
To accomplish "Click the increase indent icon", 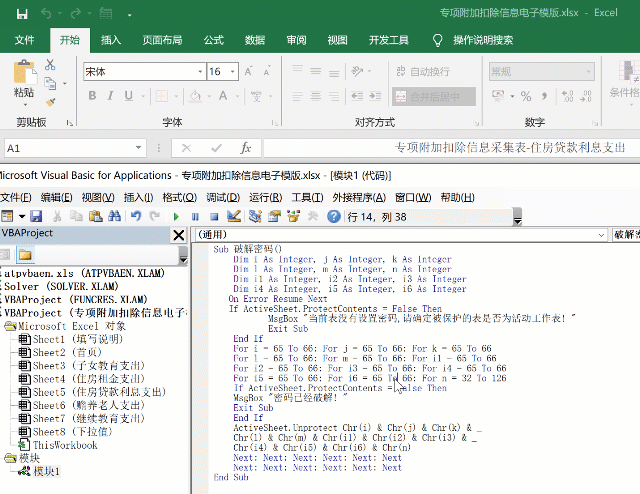I will [x=375, y=96].
